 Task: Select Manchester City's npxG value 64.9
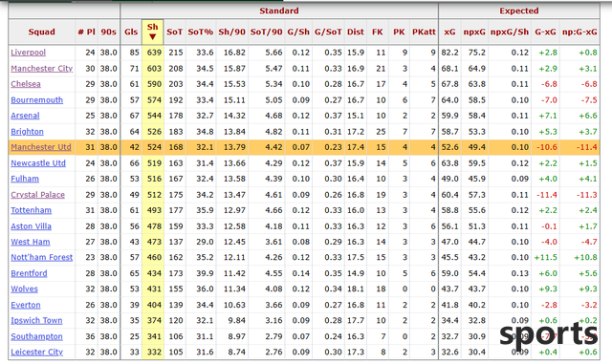[477, 69]
